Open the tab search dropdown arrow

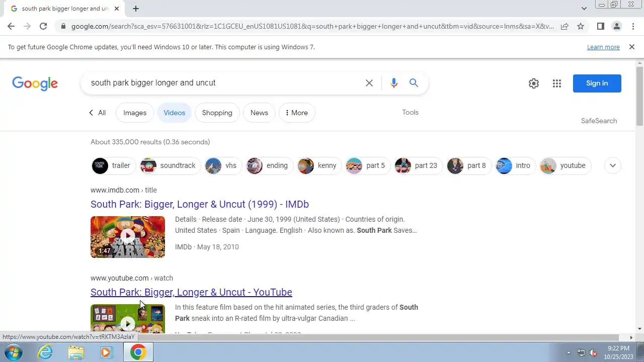pos(584,9)
